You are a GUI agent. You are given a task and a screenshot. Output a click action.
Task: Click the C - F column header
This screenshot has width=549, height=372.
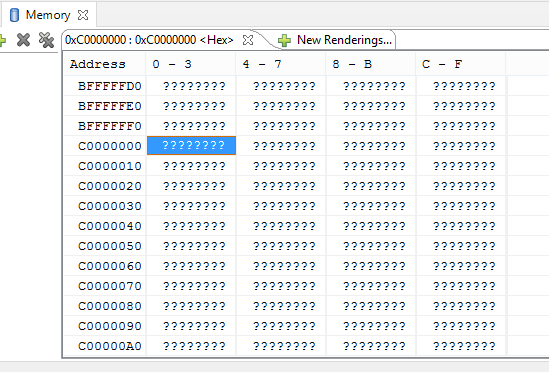[x=461, y=64]
